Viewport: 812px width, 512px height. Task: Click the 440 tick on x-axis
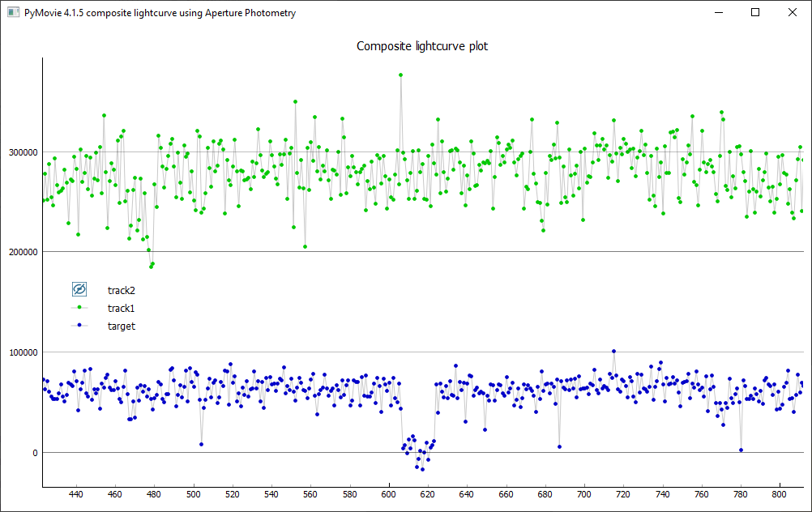click(x=76, y=493)
